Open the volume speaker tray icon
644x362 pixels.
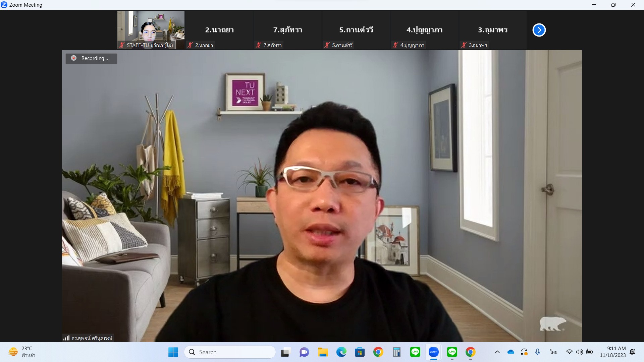[x=579, y=352]
